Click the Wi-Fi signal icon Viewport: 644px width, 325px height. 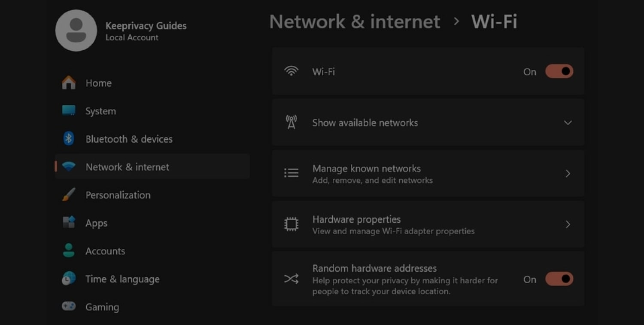[x=292, y=71]
